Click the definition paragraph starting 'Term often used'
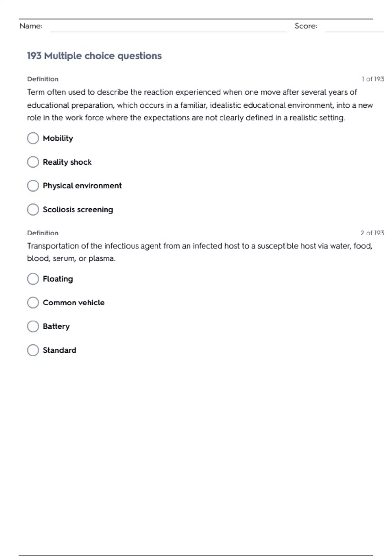Viewport: 392px width, 556px height. coord(200,105)
